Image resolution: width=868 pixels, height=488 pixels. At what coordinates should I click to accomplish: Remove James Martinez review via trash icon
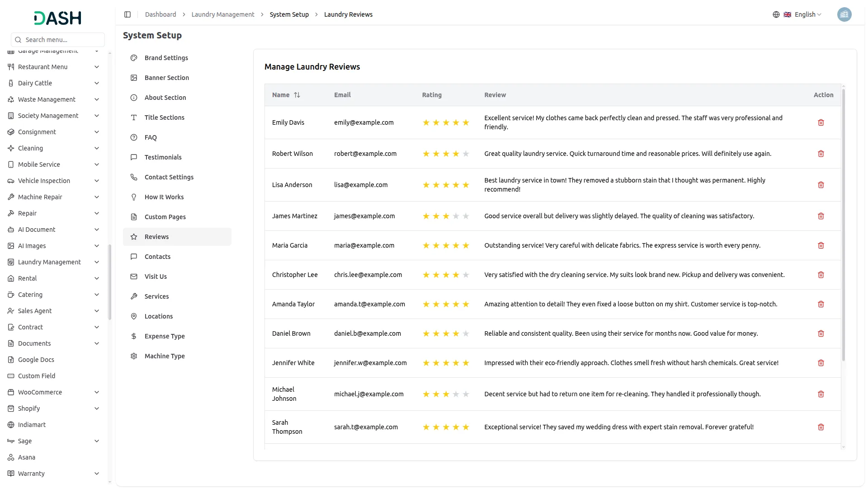coord(821,216)
